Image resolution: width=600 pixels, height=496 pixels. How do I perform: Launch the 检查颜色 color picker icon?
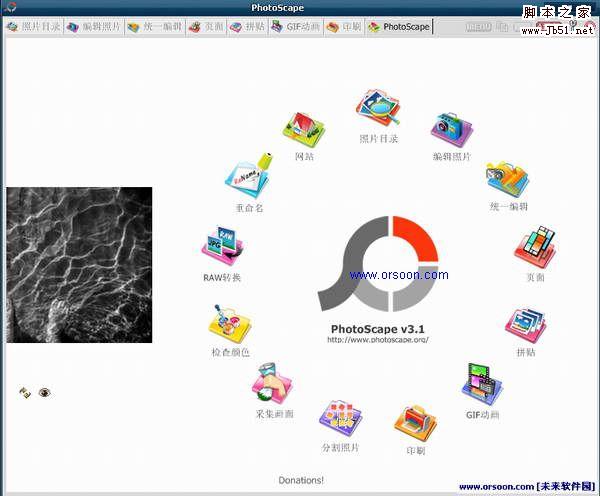tap(230, 325)
